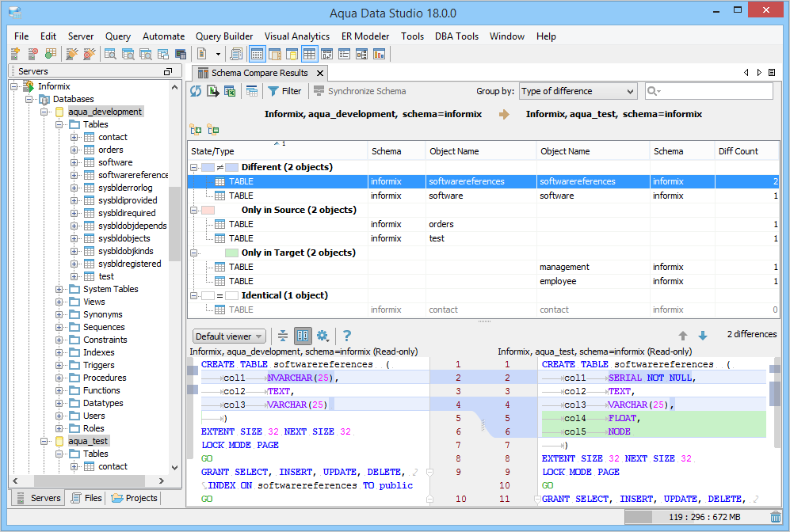790x532 pixels.
Task: Click the Save script export icon
Action: 212,91
